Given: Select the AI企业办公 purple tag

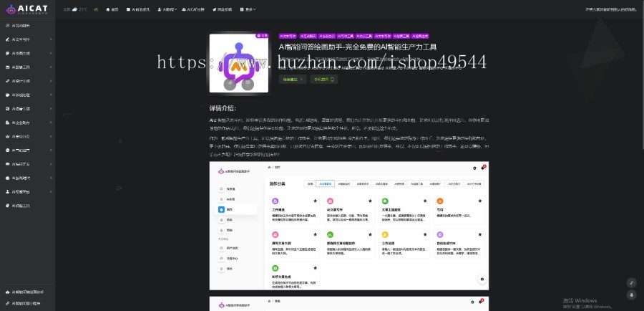Looking at the screenshot, I should (326, 37).
